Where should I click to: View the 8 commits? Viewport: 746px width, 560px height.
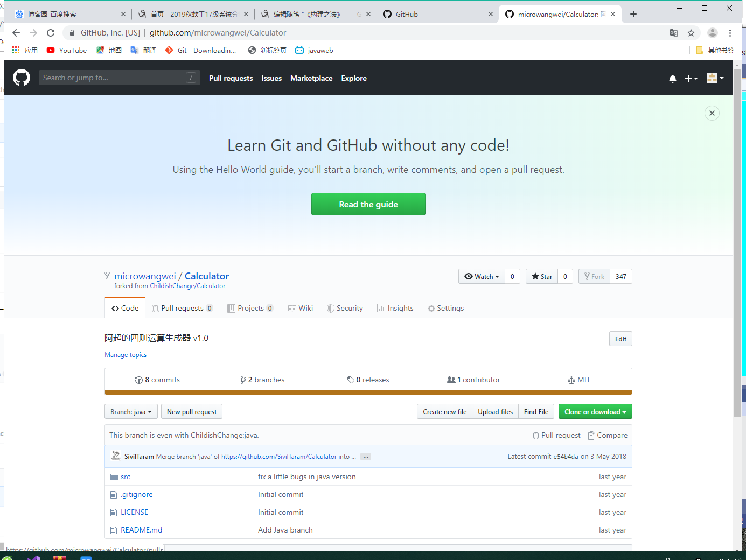point(157,380)
